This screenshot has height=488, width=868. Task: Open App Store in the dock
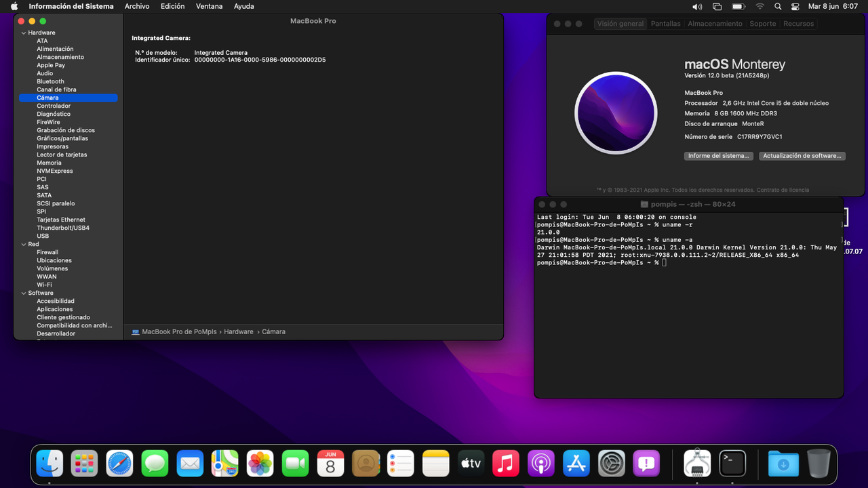coord(576,464)
